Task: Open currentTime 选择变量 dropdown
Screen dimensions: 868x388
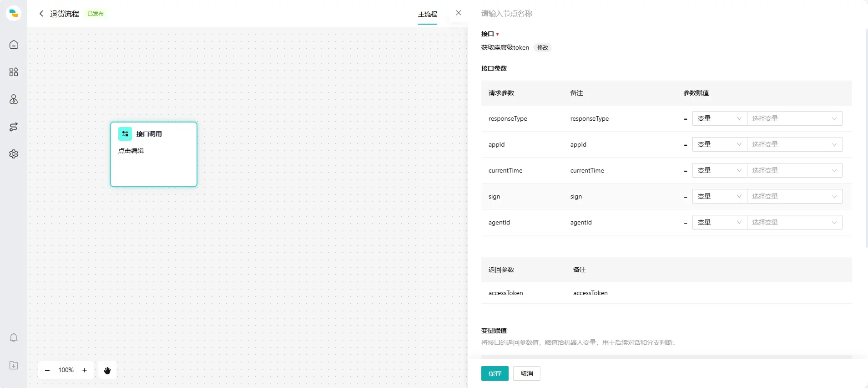Action: tap(794, 170)
